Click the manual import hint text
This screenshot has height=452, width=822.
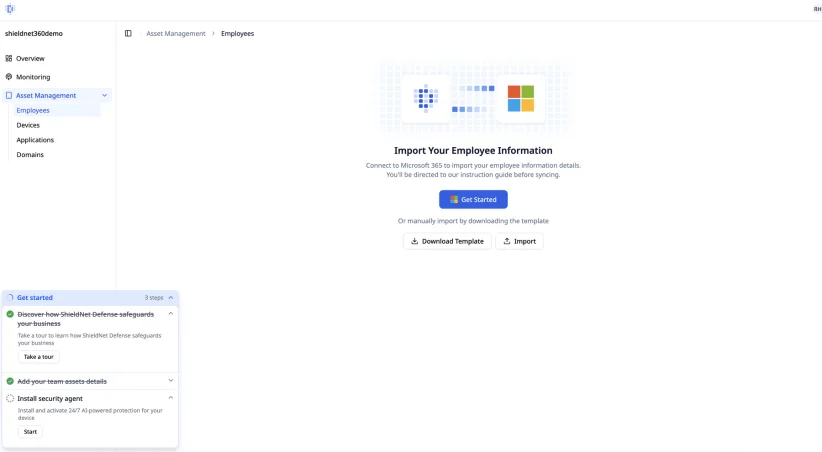473,221
